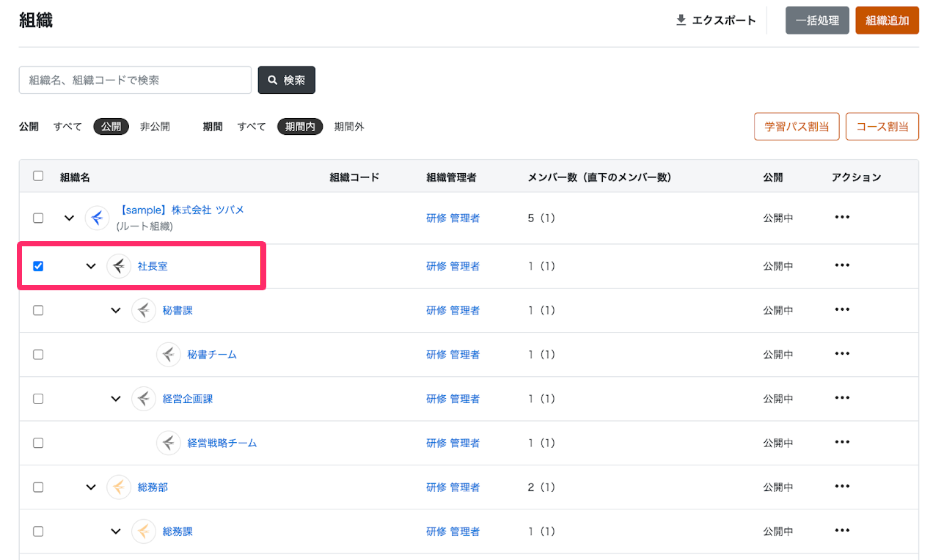Check the 経営戦略チーム row checkbox
Viewport: 944px width, 560px height.
[38, 443]
